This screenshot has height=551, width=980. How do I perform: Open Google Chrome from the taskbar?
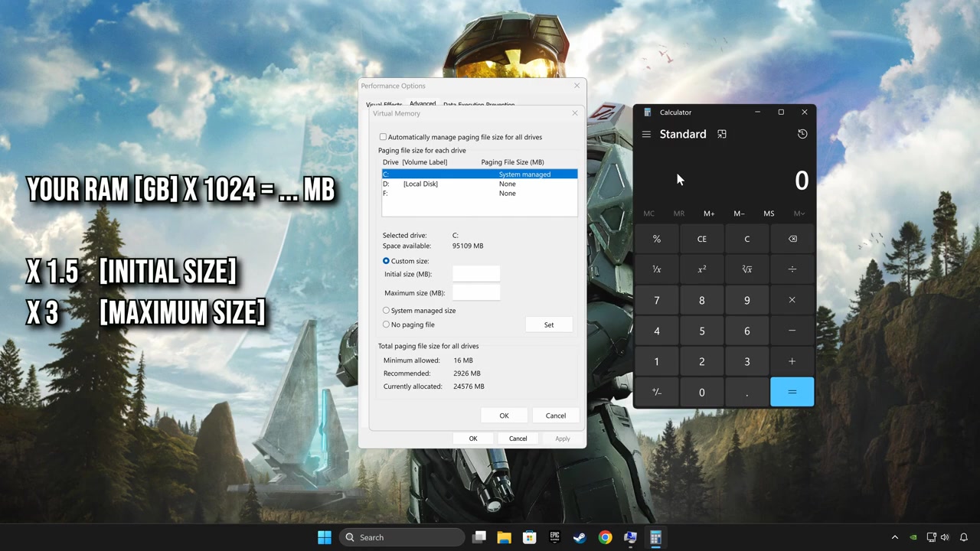click(605, 537)
